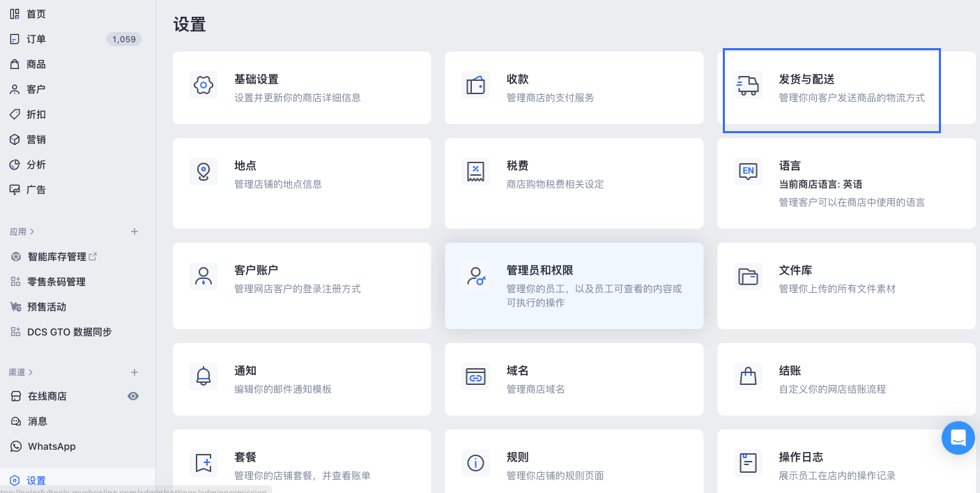Open the 域名 settings title
The width and height of the screenshot is (980, 493).
pos(518,371)
